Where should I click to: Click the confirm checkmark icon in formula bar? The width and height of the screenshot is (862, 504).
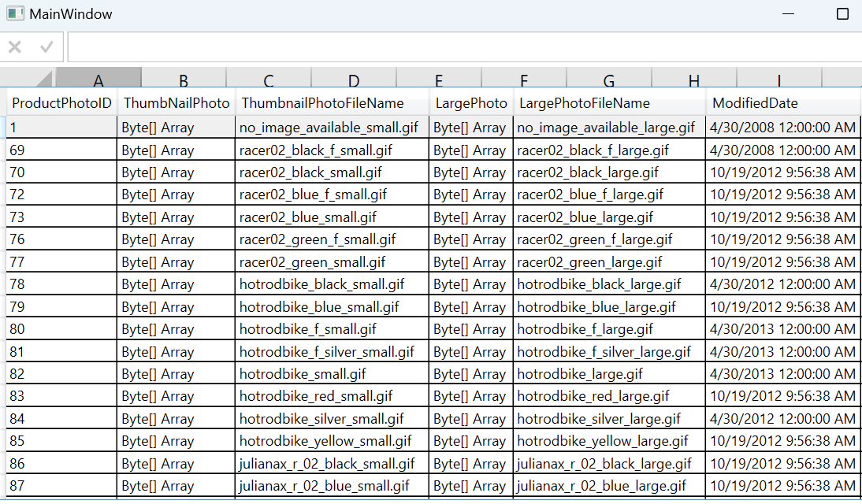(x=46, y=47)
